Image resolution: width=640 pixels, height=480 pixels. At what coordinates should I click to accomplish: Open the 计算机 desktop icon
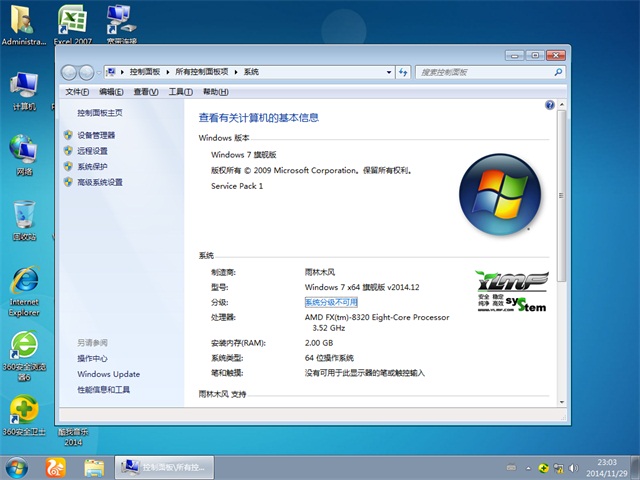coord(24,91)
